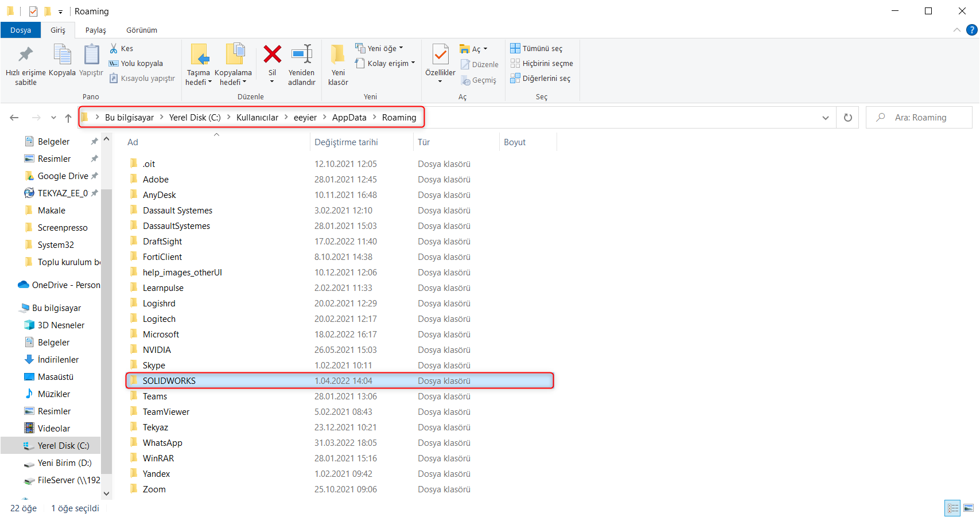Open the Dosya menu
Viewport: 980px width, 517px height.
tap(21, 30)
